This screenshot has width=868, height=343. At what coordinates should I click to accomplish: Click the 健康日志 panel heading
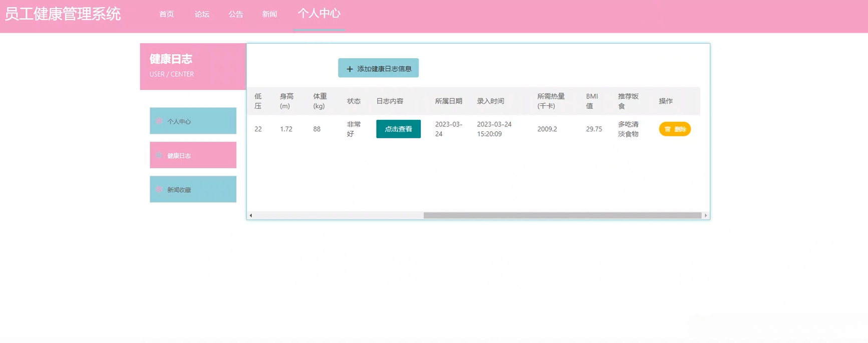pos(171,59)
